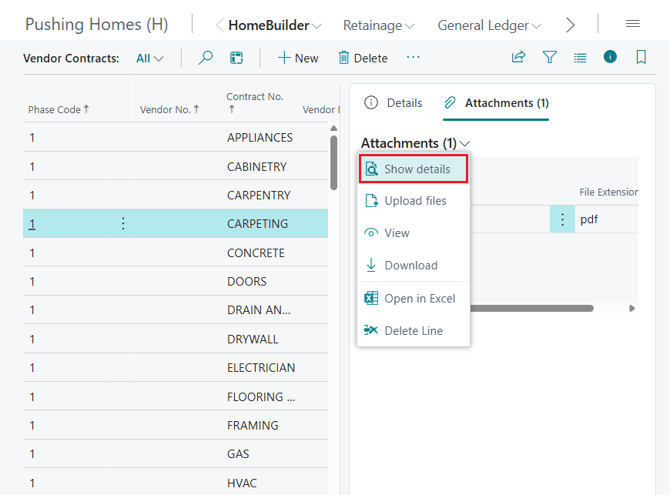Click the bookmark icon
The image size is (670, 495).
click(x=641, y=57)
